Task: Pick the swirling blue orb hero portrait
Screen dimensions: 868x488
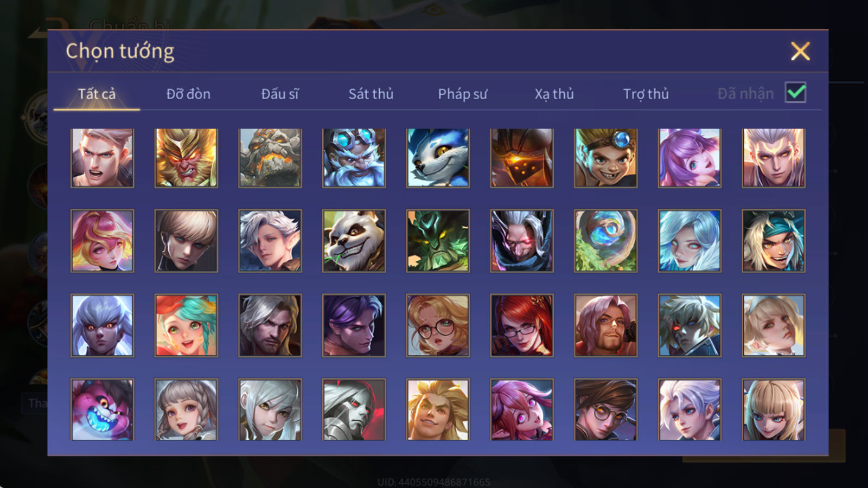Action: point(605,241)
